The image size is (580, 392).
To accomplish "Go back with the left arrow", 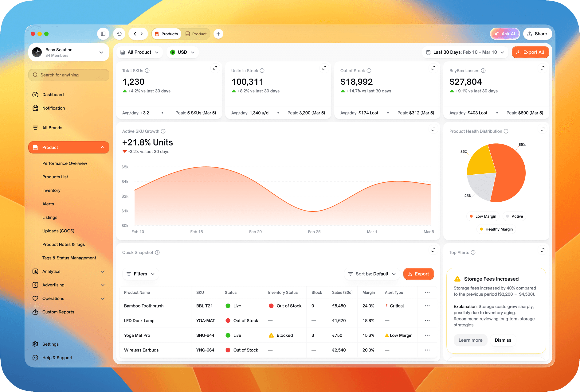I will click(x=135, y=34).
